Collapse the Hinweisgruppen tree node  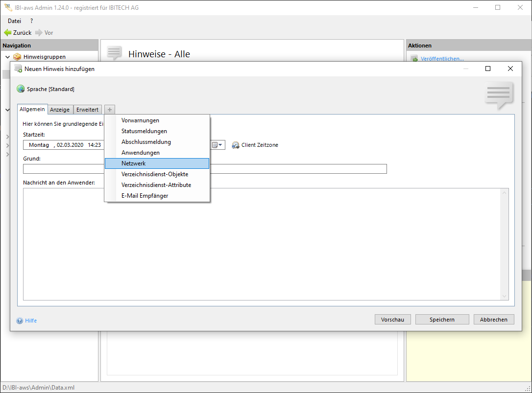[7, 57]
